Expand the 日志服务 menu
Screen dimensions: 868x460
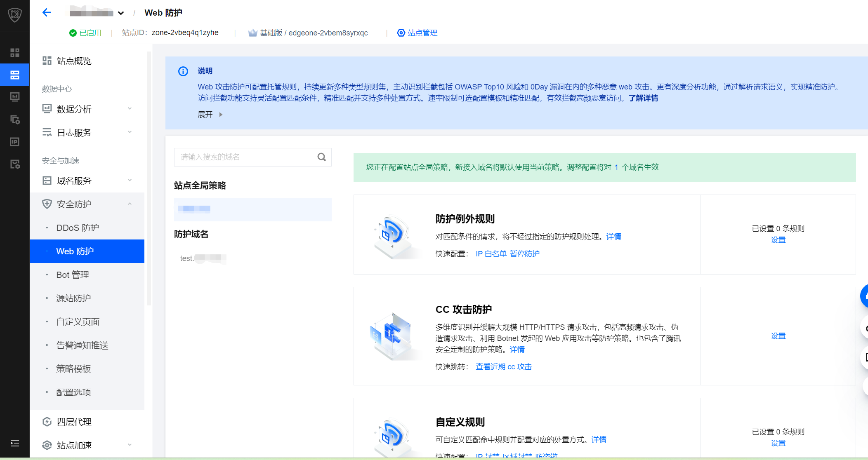[87, 132]
